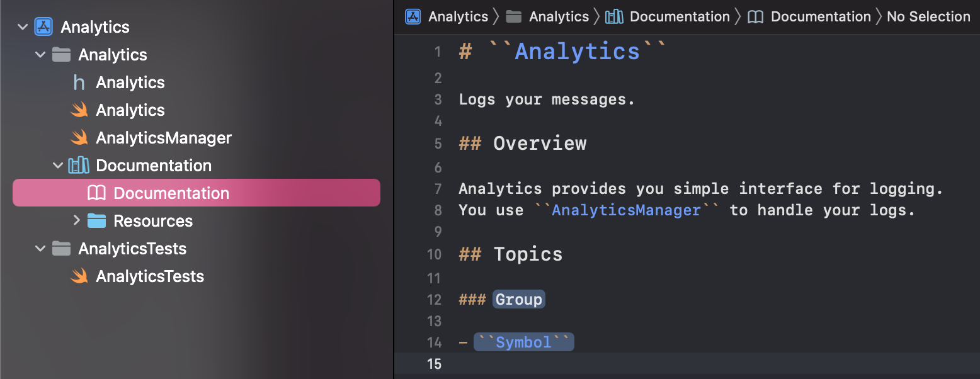Click the AnalyticsManager symbol link in editor
Screen dimensions: 980x379
pyautogui.click(x=626, y=210)
